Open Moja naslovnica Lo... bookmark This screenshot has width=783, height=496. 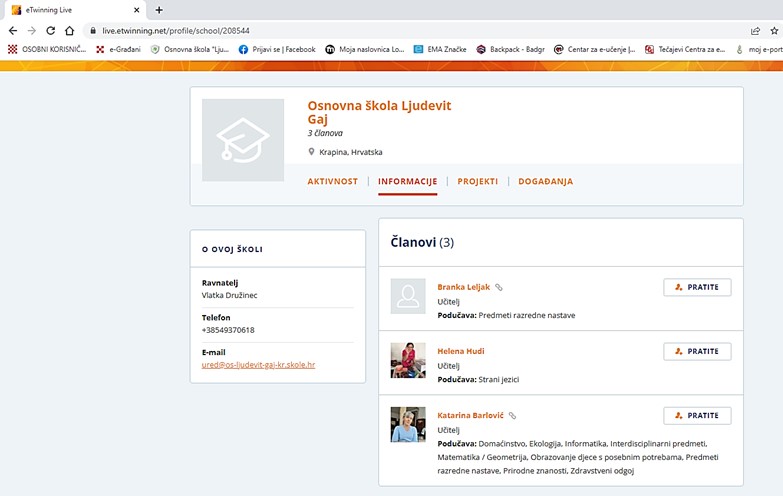click(365, 49)
